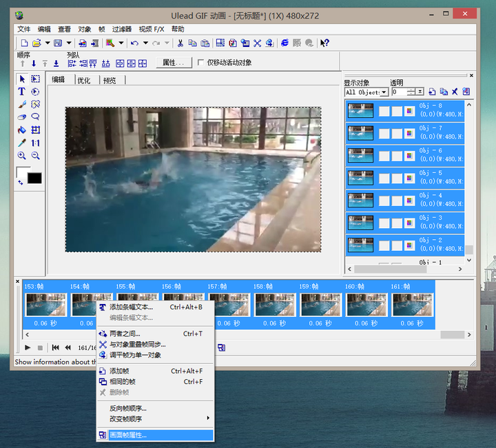The image size is (496, 448).
Task: Pick the Eyedropper tool
Action: pyautogui.click(x=21, y=143)
